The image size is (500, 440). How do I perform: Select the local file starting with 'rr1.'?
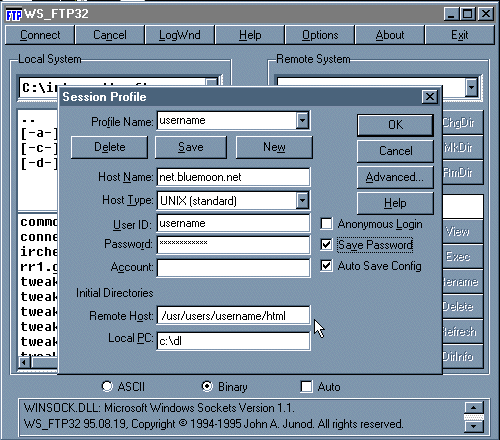pos(39,267)
